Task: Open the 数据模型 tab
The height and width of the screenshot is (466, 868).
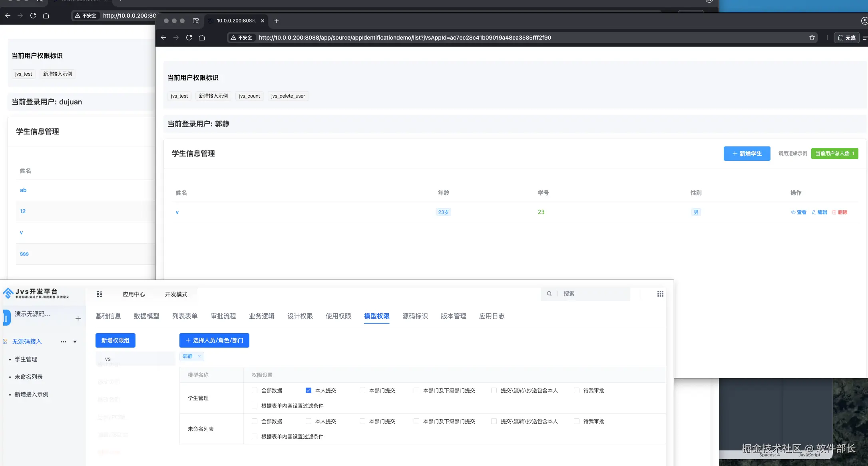Action: [x=147, y=316]
